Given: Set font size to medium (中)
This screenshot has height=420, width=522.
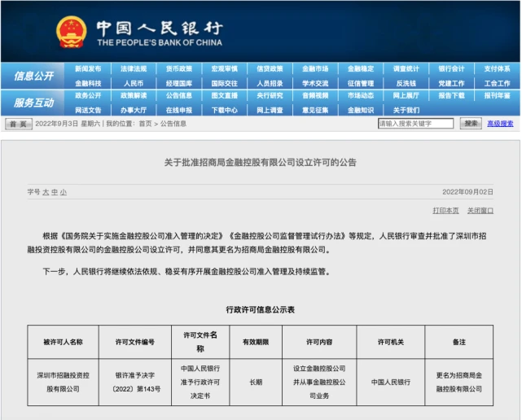Looking at the screenshot, I should pyautogui.click(x=54, y=192).
